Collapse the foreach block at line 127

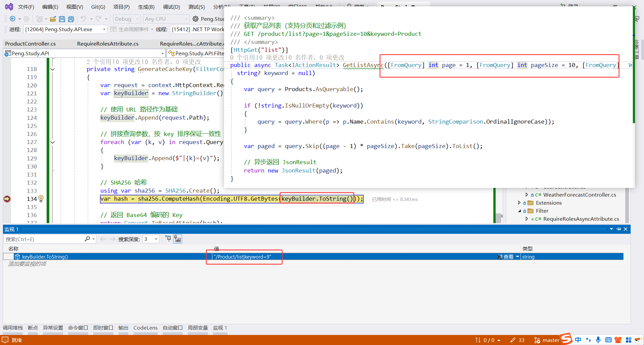[53, 142]
